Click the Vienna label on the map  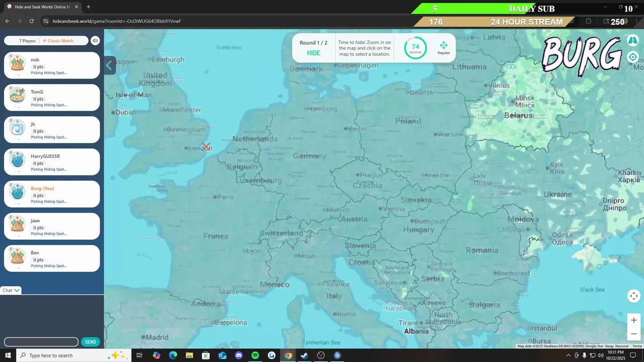click(394, 209)
